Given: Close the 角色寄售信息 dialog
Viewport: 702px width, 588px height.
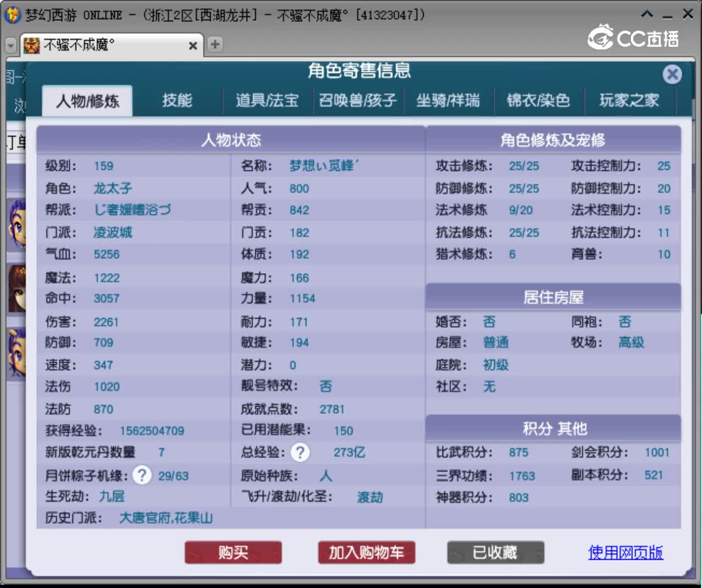Looking at the screenshot, I should [672, 74].
